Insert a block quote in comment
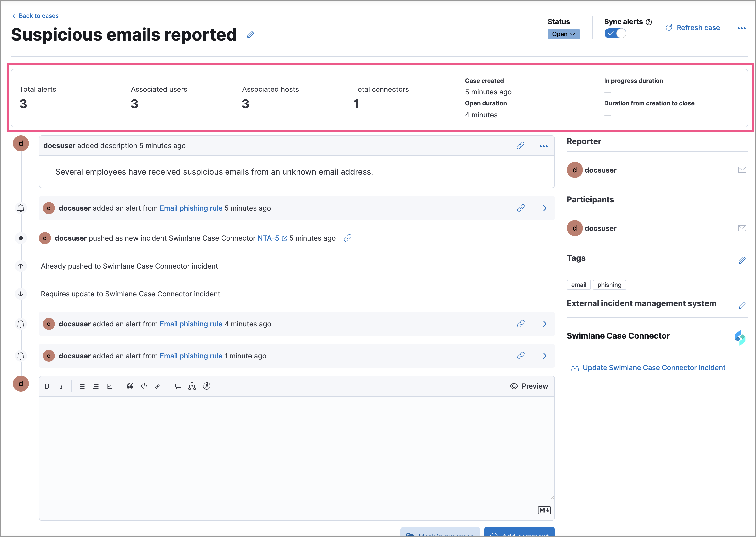756x537 pixels. 130,386
